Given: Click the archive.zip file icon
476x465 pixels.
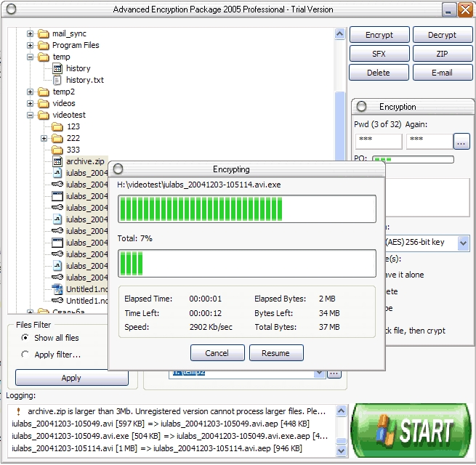Looking at the screenshot, I should pos(57,161).
